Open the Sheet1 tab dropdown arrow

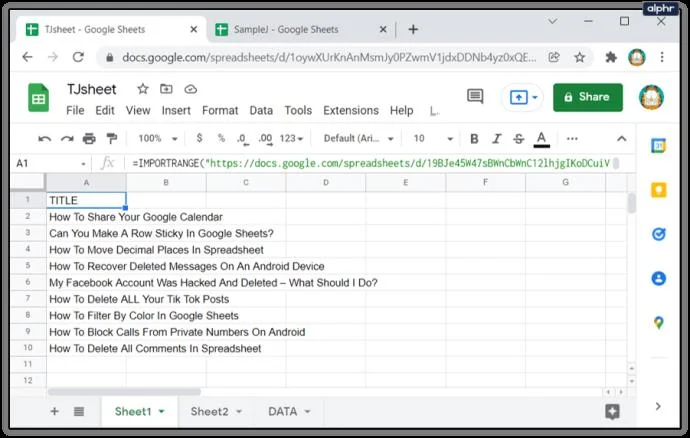pyautogui.click(x=161, y=412)
